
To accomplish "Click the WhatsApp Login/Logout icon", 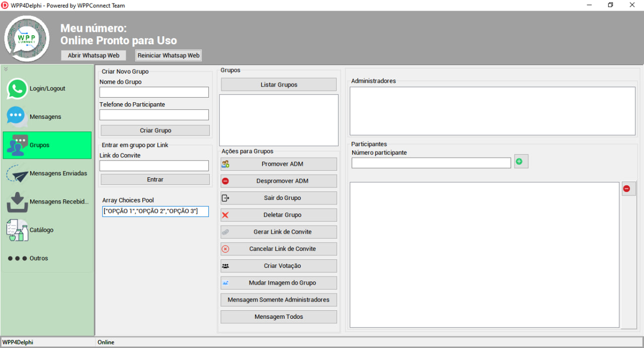I will 17,89.
